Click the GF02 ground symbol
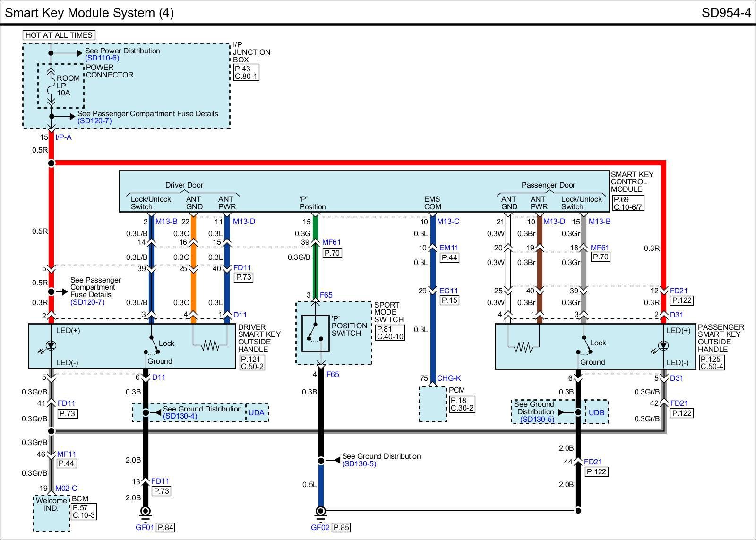 tap(321, 511)
